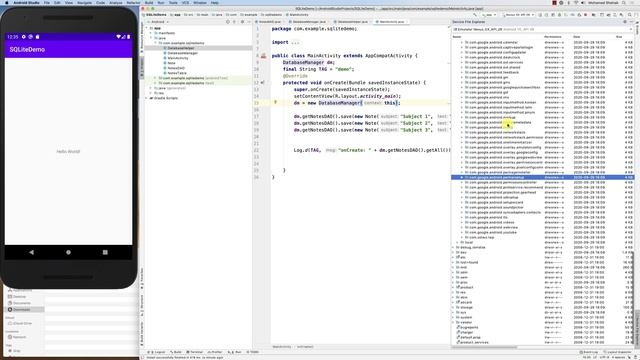Screen dimensions: 640x360
Task: Click the Debug app bug icon
Action: coord(559,15)
